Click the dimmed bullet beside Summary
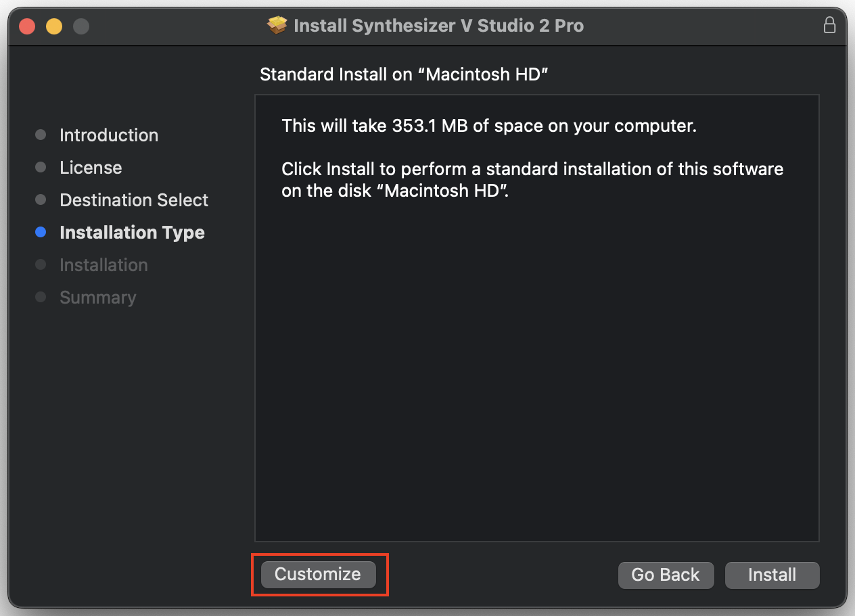The width and height of the screenshot is (855, 616). click(x=41, y=297)
